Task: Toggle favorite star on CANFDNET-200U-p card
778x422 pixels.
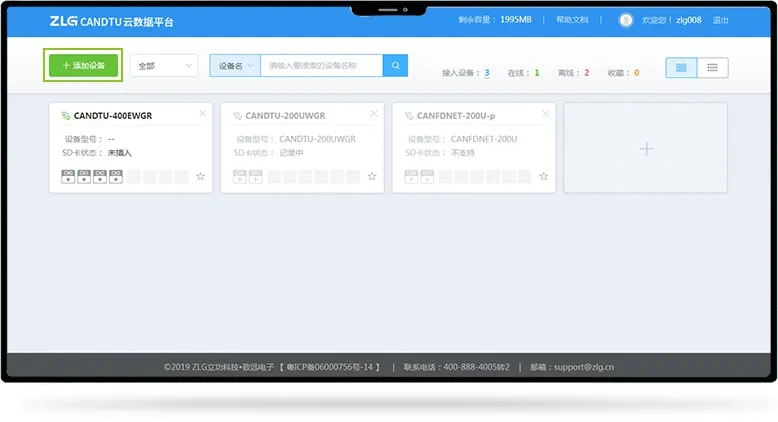Action: [x=543, y=176]
